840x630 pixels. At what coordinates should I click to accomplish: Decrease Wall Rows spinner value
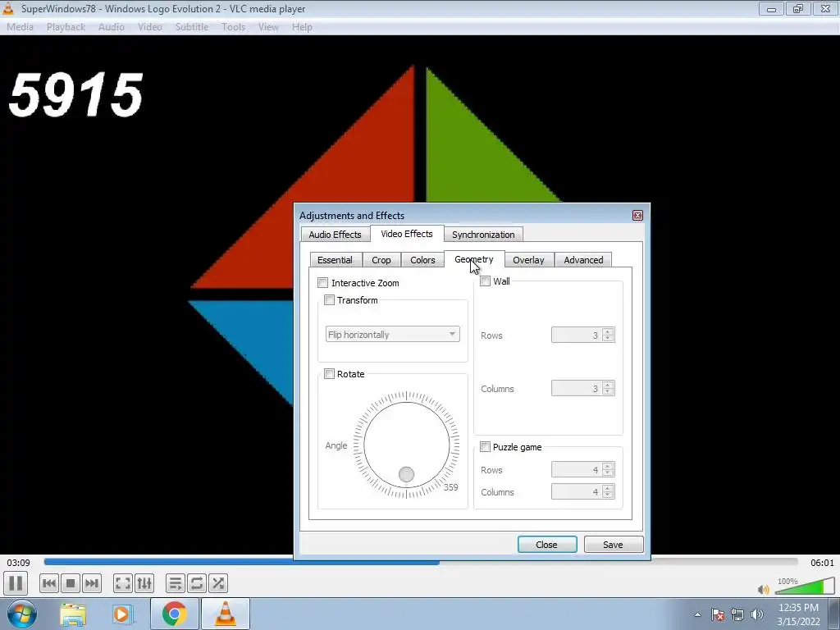608,339
